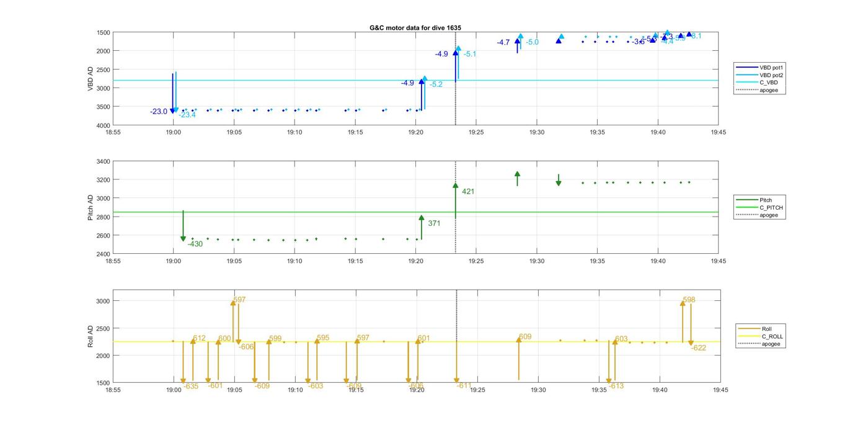The image size is (868, 430).
Task: Click the "371" pitch data label
Action: 434,223
